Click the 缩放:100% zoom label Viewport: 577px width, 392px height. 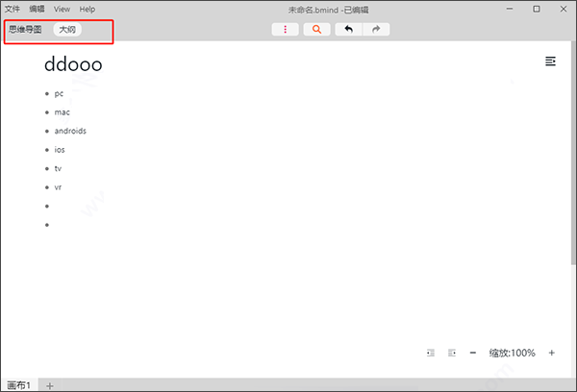click(512, 353)
